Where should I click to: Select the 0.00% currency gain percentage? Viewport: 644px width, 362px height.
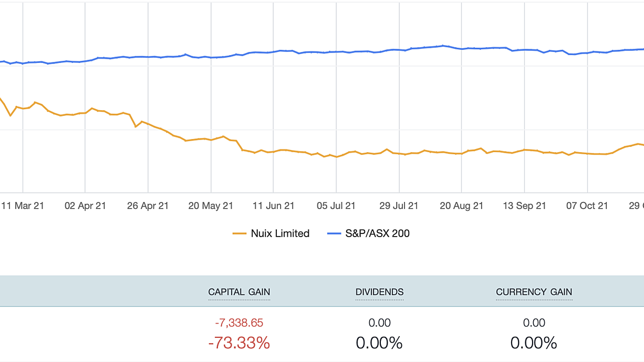[534, 343]
